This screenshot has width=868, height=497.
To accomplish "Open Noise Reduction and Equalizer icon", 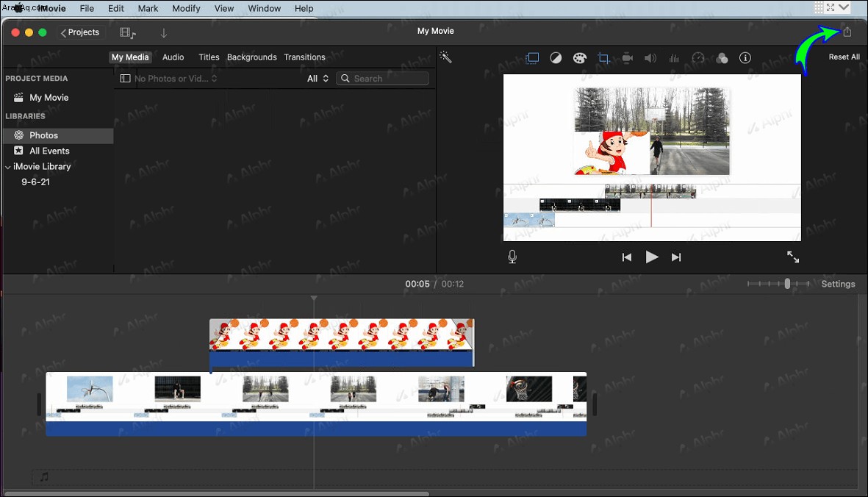I will (674, 58).
